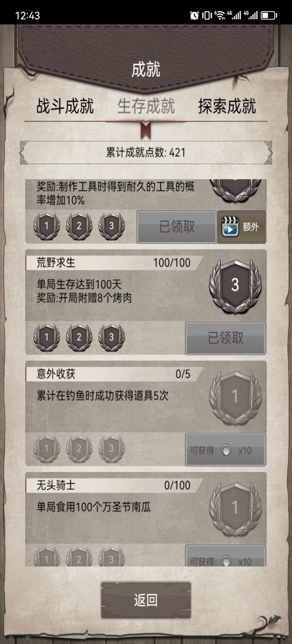Tap the WiFi icon in status bar
292x644 pixels.
[219, 15]
